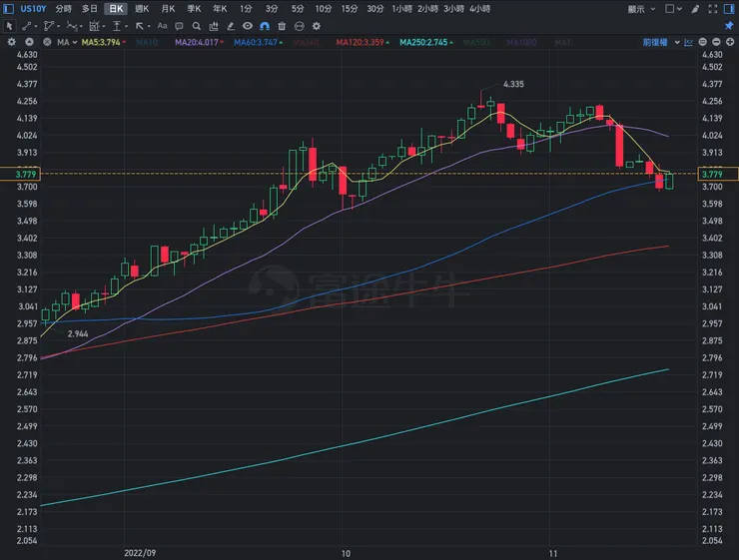Click the chart pattern tool icon
Viewport: 739px width, 560px height.
214,26
